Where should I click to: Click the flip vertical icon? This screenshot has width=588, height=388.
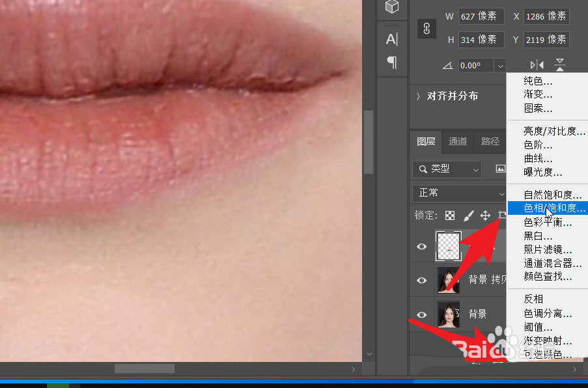pos(559,65)
